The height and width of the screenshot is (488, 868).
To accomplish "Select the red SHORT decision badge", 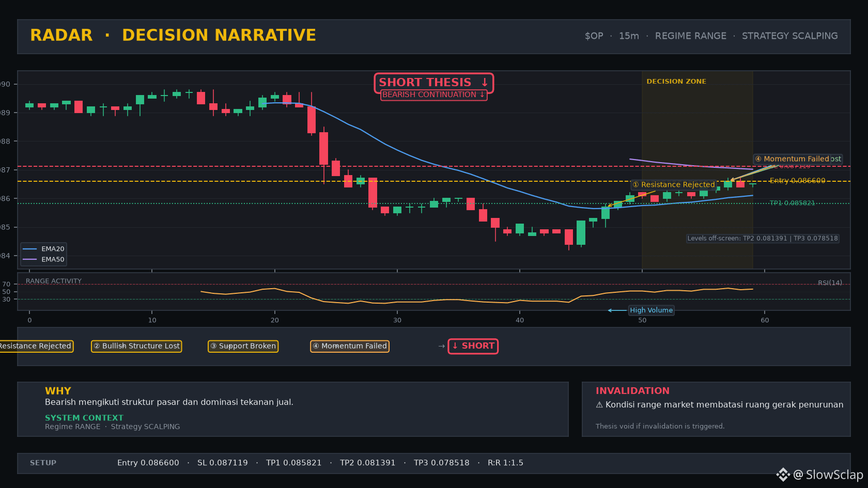I will point(473,346).
